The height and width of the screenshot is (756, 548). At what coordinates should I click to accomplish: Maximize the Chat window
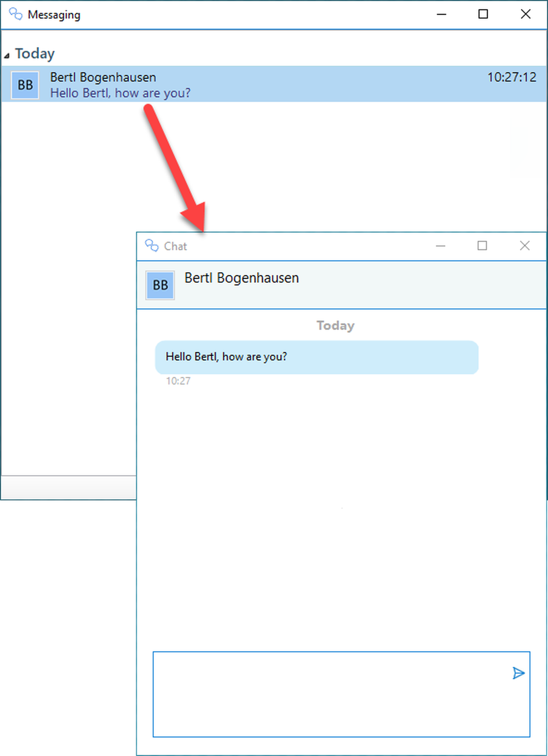(x=482, y=246)
